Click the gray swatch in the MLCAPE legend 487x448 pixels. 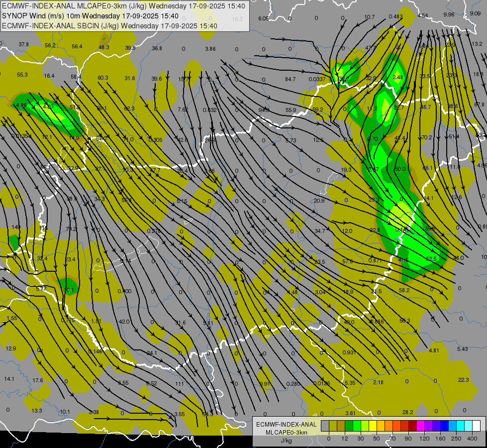pos(325,426)
